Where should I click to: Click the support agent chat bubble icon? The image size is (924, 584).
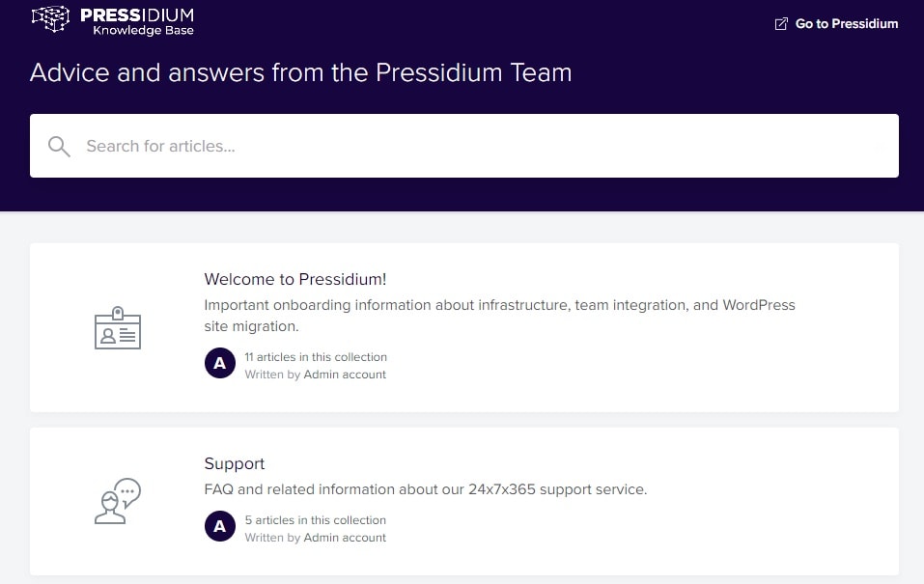coord(118,501)
